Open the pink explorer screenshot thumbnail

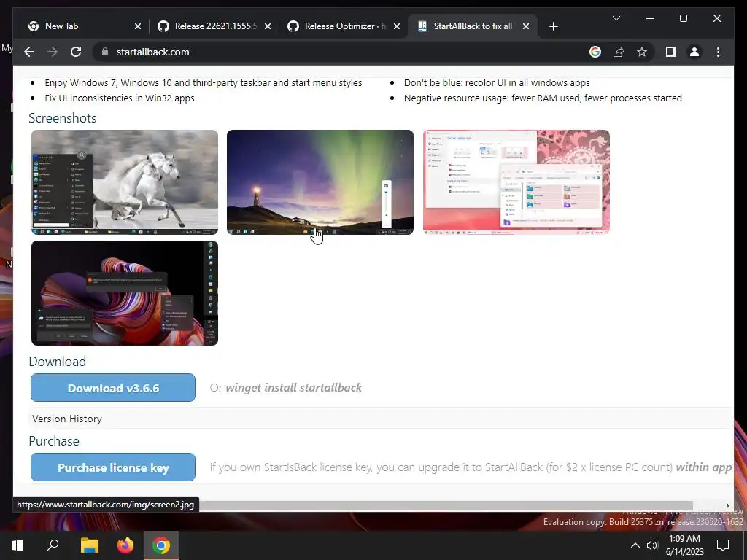[x=516, y=182]
